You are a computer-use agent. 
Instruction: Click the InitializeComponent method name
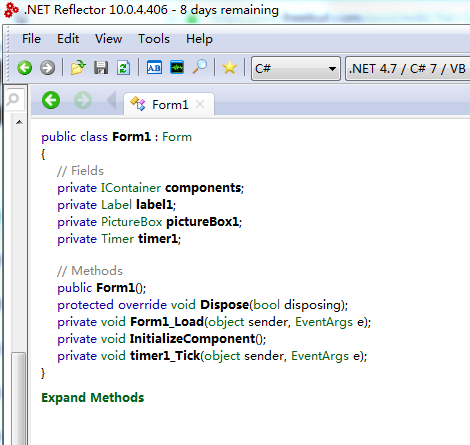click(192, 339)
